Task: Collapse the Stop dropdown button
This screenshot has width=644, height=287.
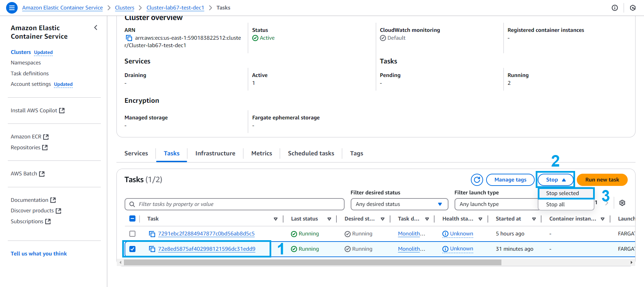Action: click(555, 180)
